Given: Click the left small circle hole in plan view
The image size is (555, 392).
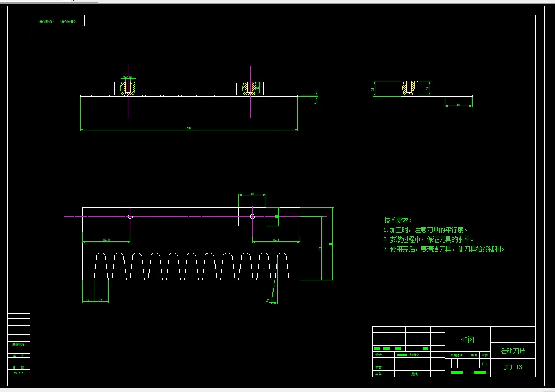Looking at the screenshot, I should pyautogui.click(x=130, y=216).
